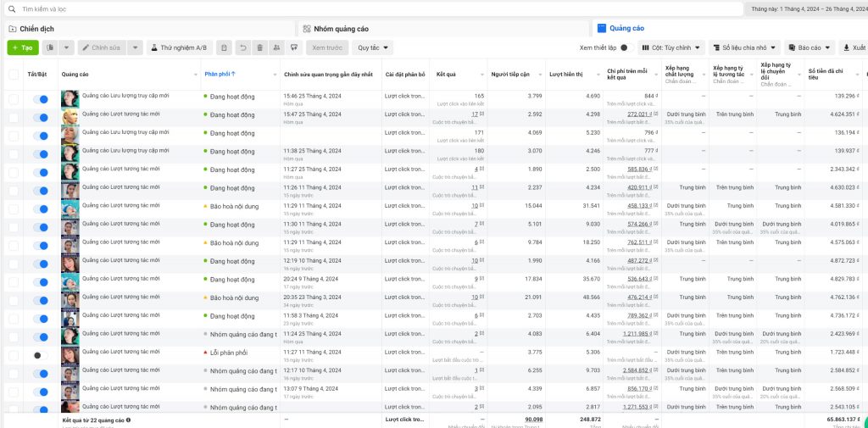Open the ad thumbnail in the 4.829.783 spend row
The width and height of the screenshot is (868, 428).
pos(70,282)
